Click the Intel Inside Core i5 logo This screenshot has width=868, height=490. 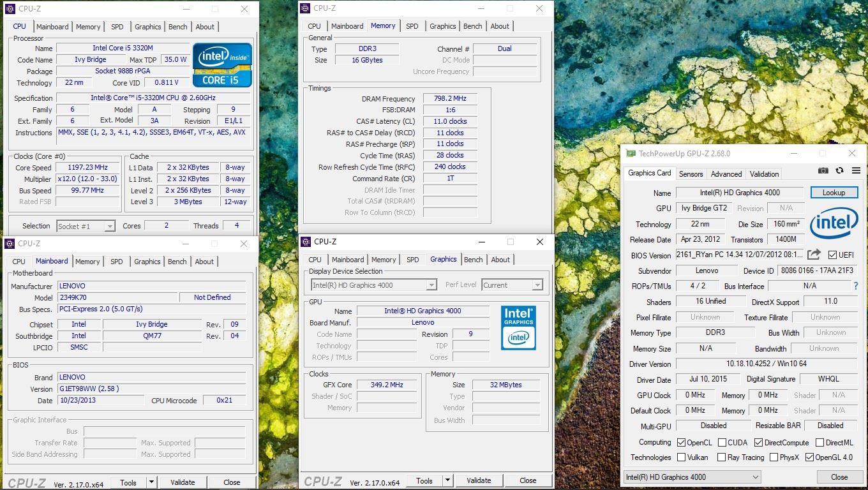[x=222, y=65]
